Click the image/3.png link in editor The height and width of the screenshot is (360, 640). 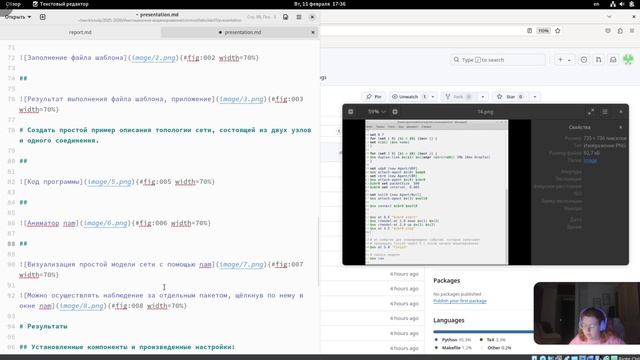click(x=242, y=99)
